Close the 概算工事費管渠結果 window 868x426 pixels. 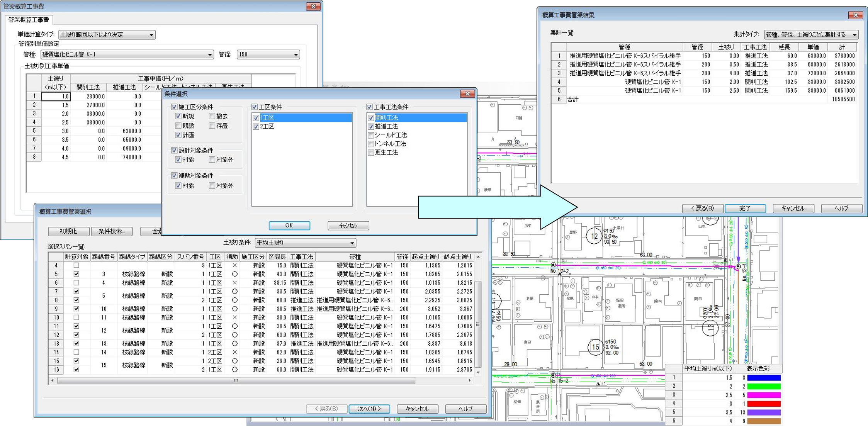[x=855, y=15]
